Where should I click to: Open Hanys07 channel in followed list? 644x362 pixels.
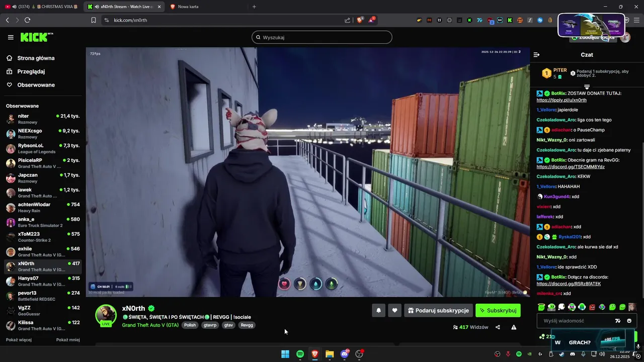pos(43,281)
